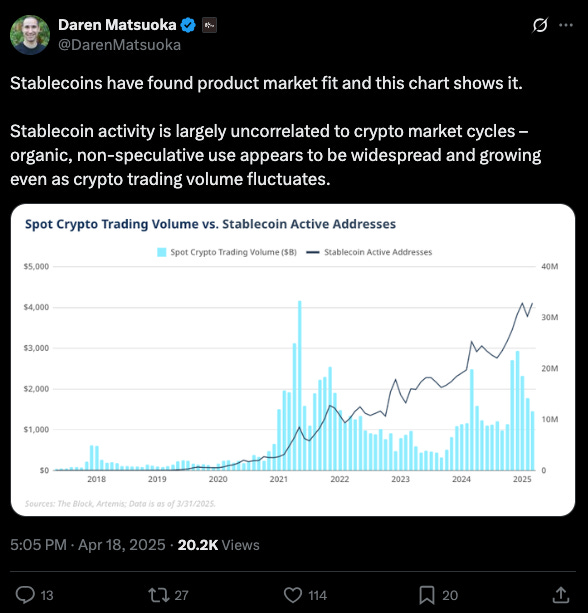Click the affiliate badge beside verified check
This screenshot has width=588, height=613.
pyautogui.click(x=209, y=25)
